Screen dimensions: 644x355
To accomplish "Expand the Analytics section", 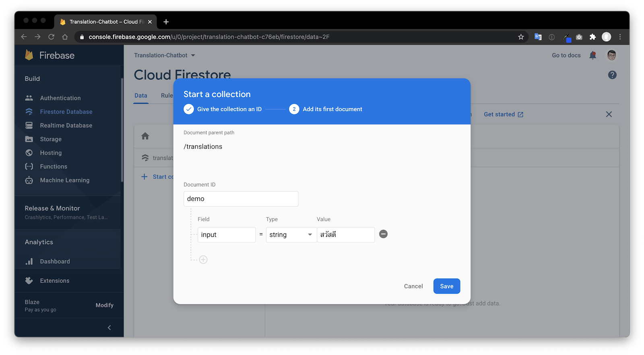I will 39,242.
